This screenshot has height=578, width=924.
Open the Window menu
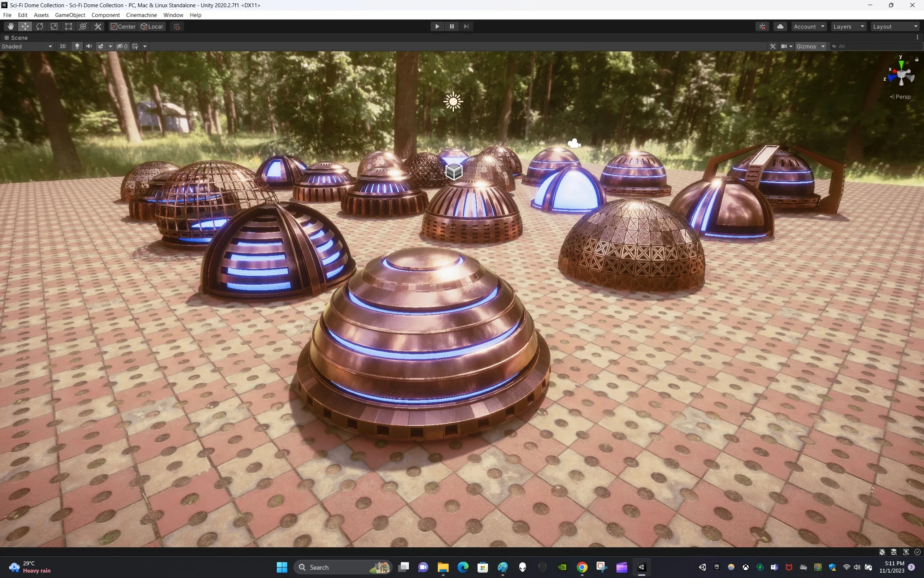173,15
